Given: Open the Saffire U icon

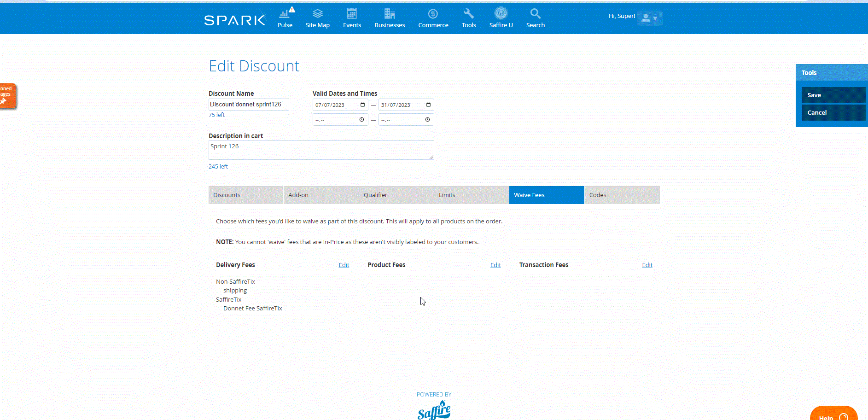Looking at the screenshot, I should (x=501, y=13).
